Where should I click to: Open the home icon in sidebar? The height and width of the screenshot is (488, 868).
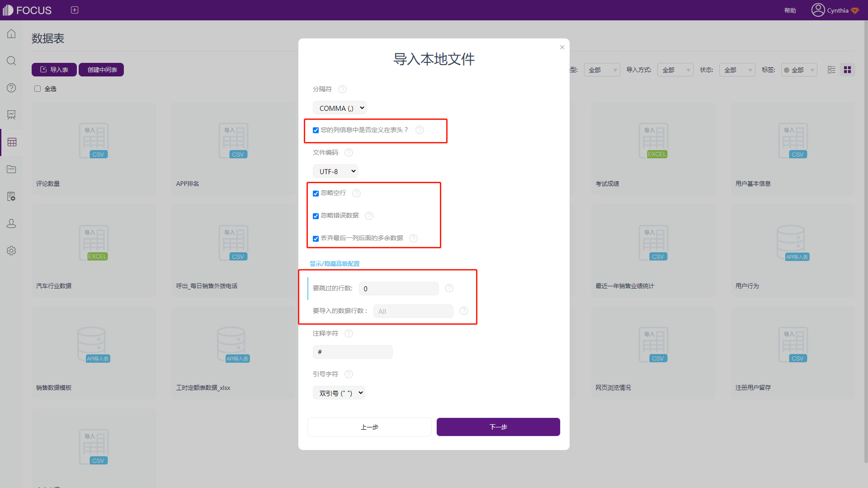pyautogui.click(x=11, y=34)
